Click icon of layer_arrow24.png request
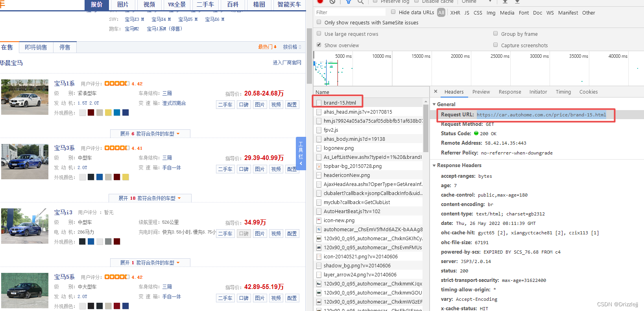Viewport: 644px width, 311px height. click(x=319, y=274)
